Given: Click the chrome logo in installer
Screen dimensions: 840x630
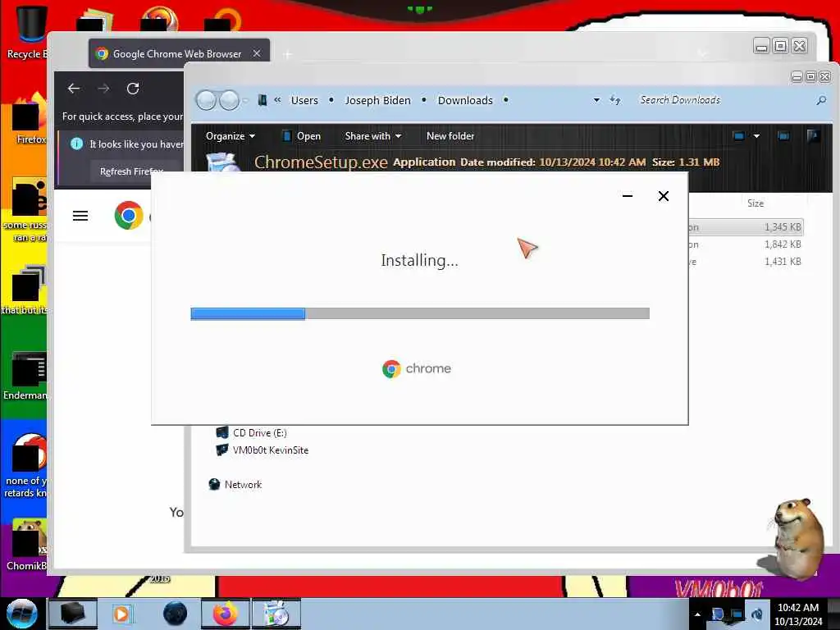Looking at the screenshot, I should (417, 368).
